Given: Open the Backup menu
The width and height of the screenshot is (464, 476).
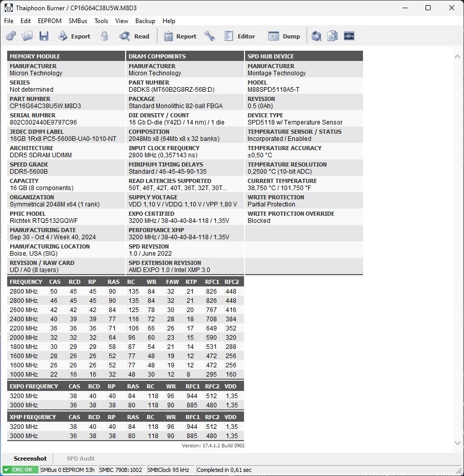Looking at the screenshot, I should click(145, 21).
